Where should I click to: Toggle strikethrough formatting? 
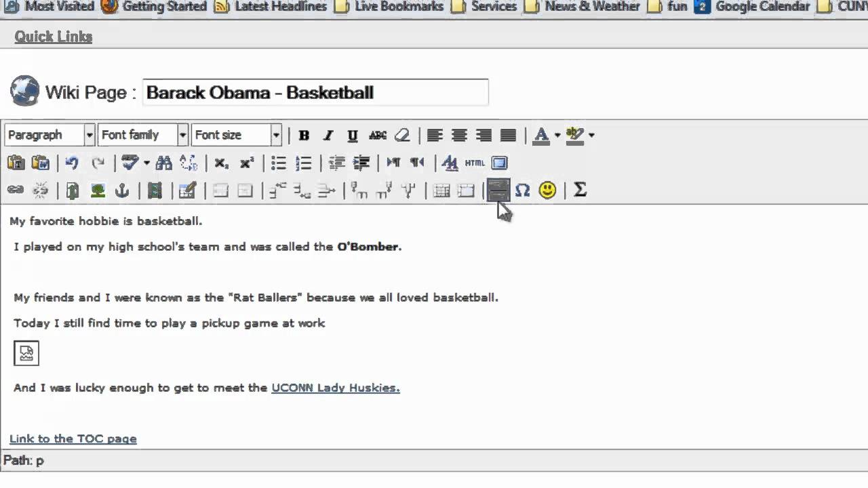(377, 136)
